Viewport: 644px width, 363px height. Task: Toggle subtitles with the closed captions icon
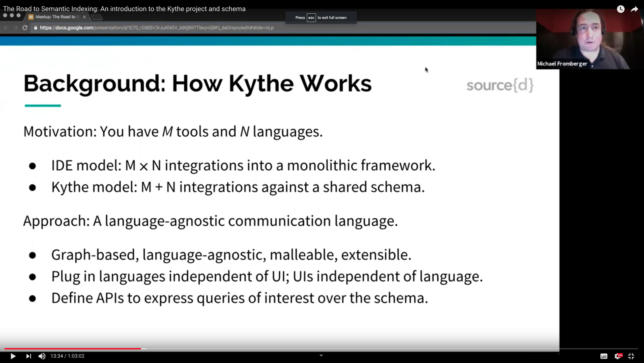coord(604,356)
